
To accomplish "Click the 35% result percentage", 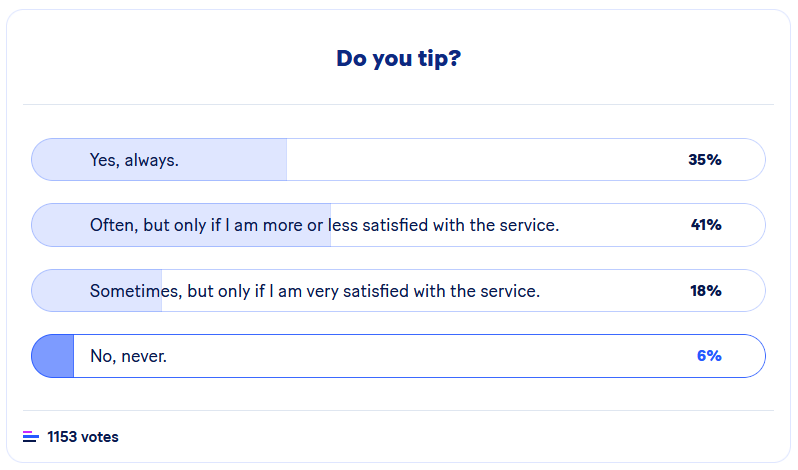I will (704, 160).
